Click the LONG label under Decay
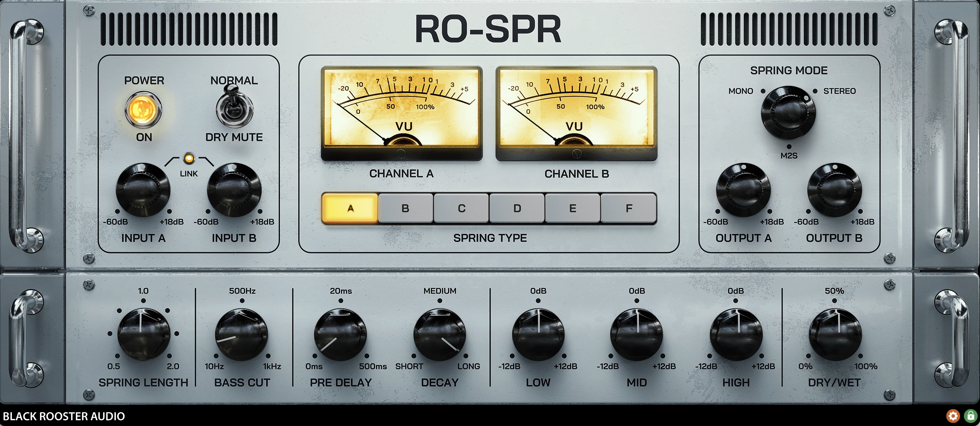Screen dimensions: 980x426 469,366
